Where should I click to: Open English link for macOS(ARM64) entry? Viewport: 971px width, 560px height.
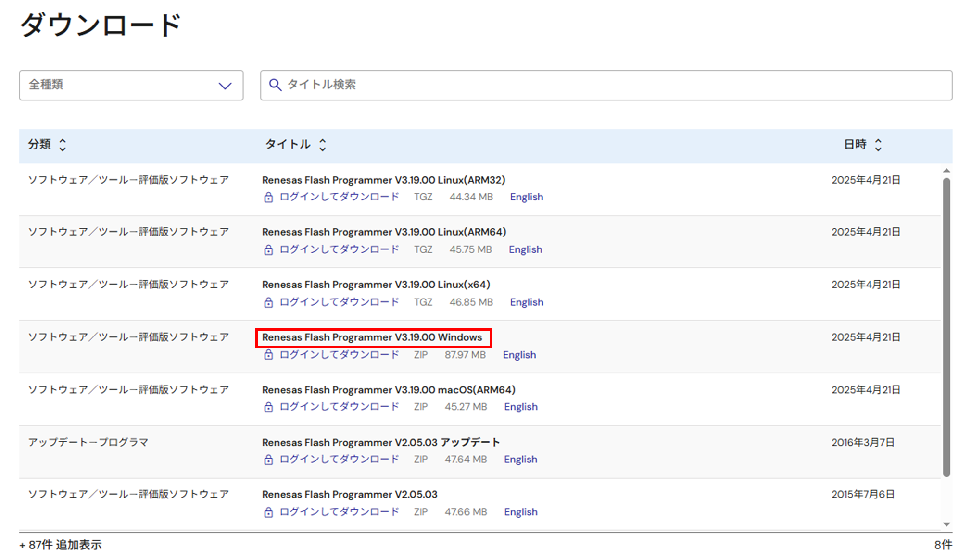coord(520,407)
